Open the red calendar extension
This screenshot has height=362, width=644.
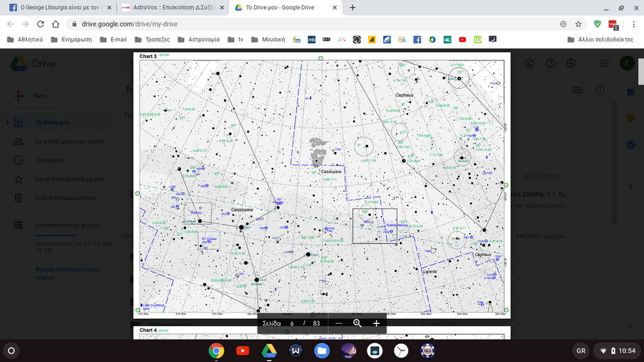[x=613, y=24]
